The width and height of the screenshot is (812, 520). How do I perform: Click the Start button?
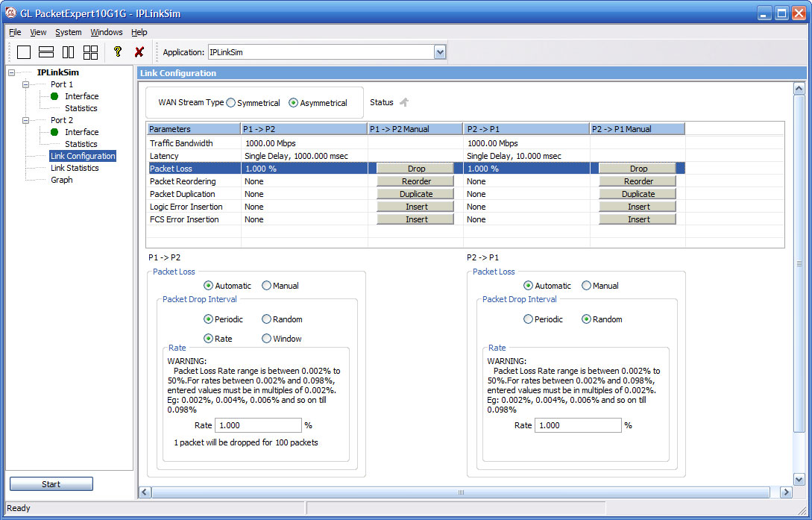point(51,483)
